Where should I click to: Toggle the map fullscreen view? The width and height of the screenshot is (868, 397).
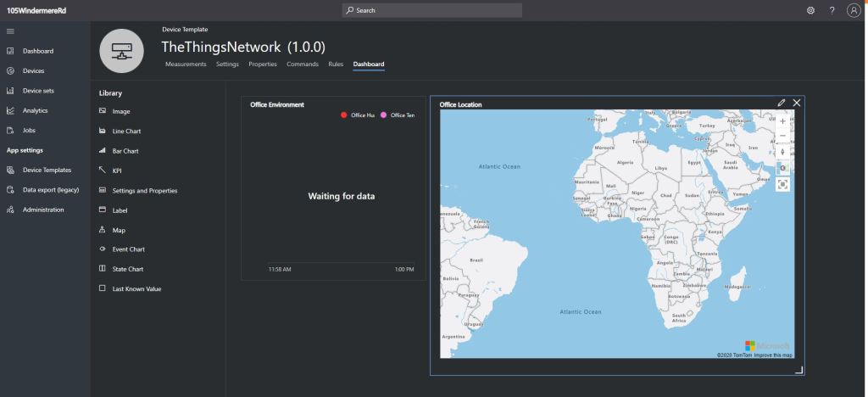[782, 183]
